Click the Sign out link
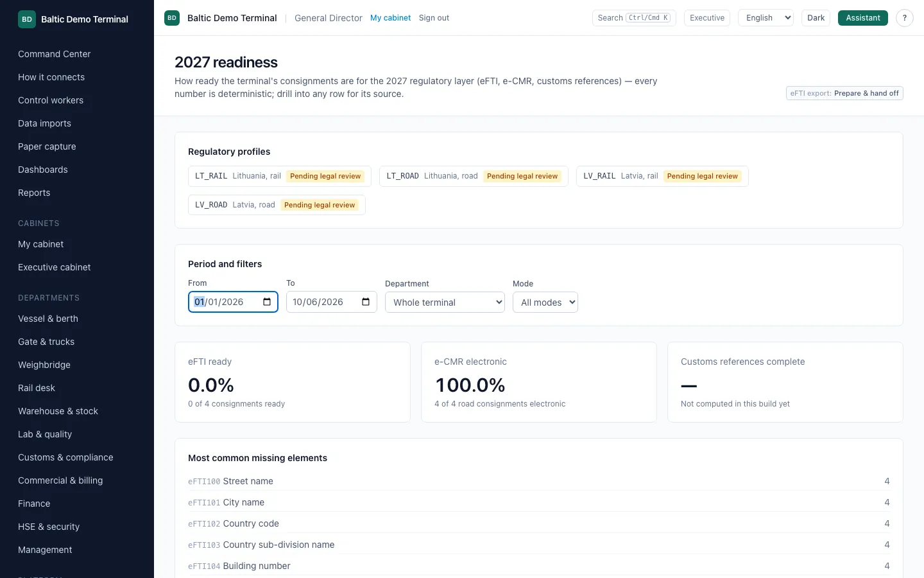 point(434,18)
